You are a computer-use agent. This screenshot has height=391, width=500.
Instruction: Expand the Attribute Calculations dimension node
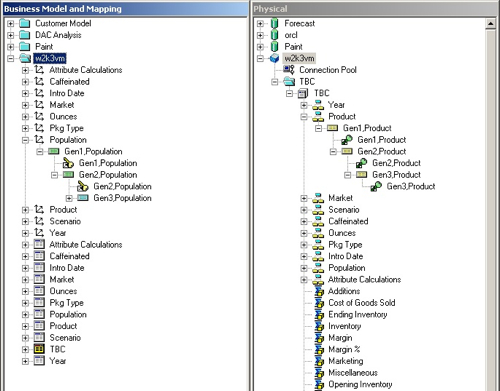point(25,70)
